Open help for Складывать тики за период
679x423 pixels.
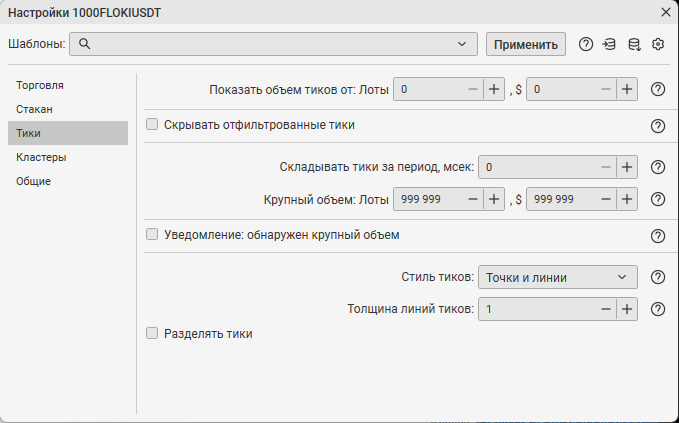pyautogui.click(x=657, y=168)
